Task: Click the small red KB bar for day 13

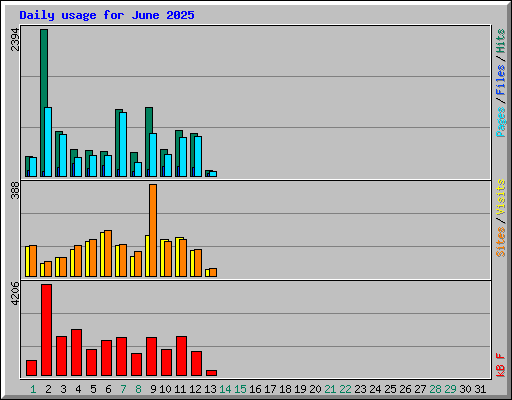Action: click(x=212, y=373)
